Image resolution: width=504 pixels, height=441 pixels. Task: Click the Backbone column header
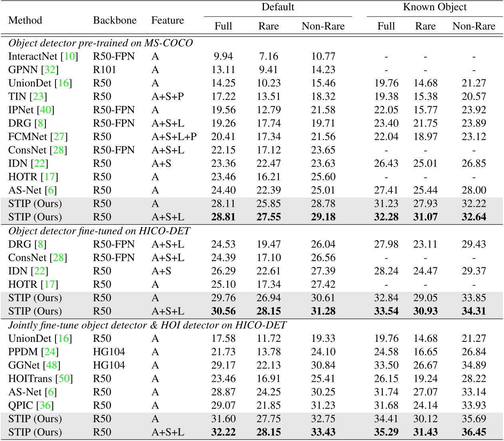[x=115, y=20]
